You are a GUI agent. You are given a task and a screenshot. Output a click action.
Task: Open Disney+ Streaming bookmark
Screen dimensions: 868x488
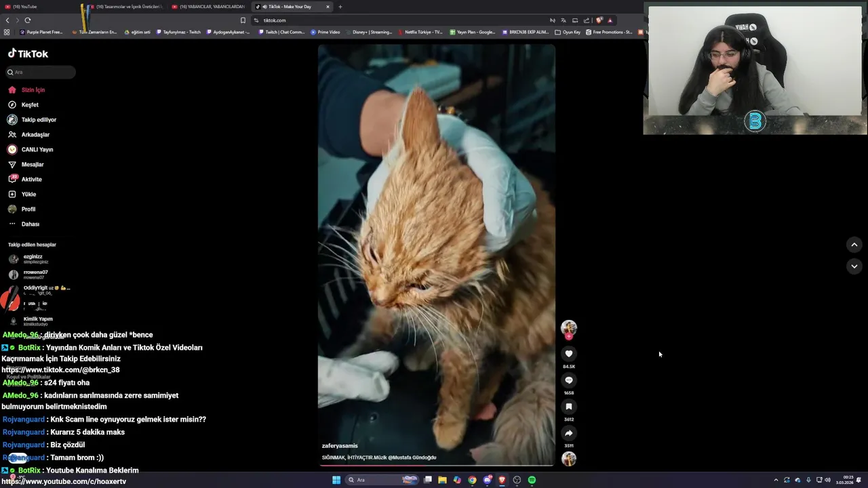click(369, 32)
